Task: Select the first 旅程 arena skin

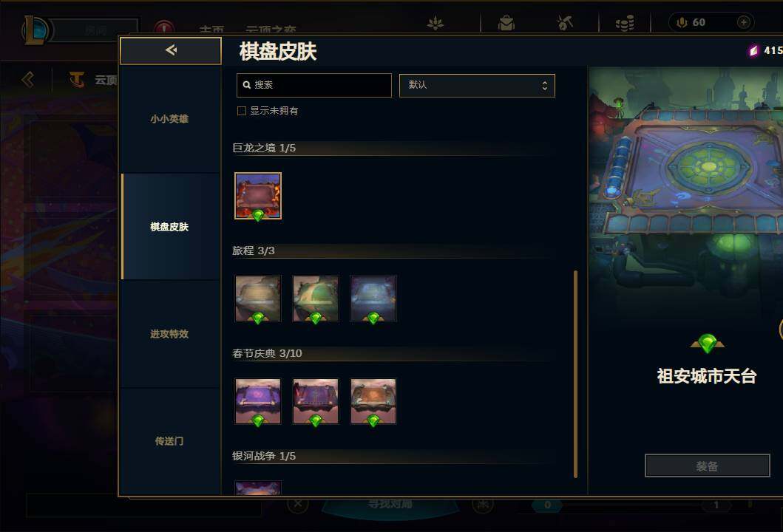Action: (258, 299)
